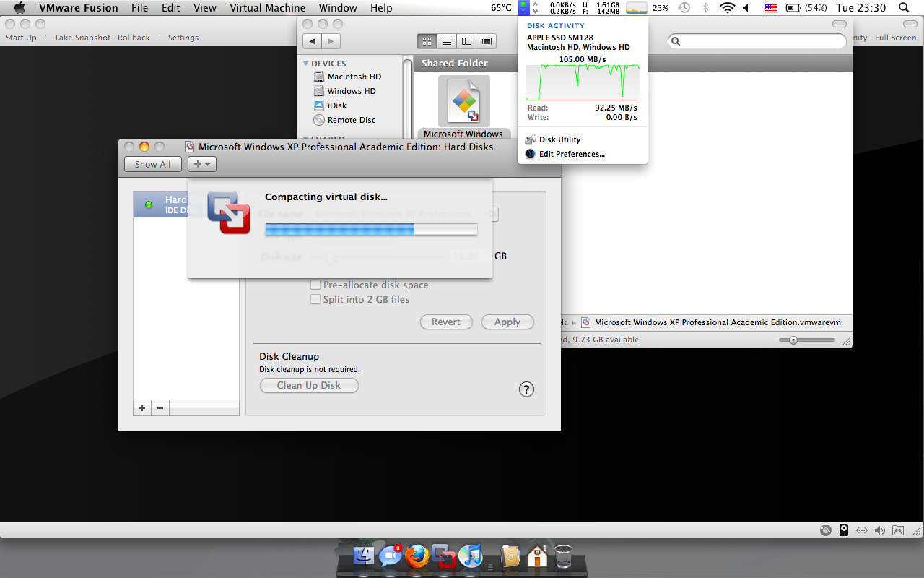Click Rollback in VMware toolbar
Viewport: 924px width, 578px height.
coord(134,38)
